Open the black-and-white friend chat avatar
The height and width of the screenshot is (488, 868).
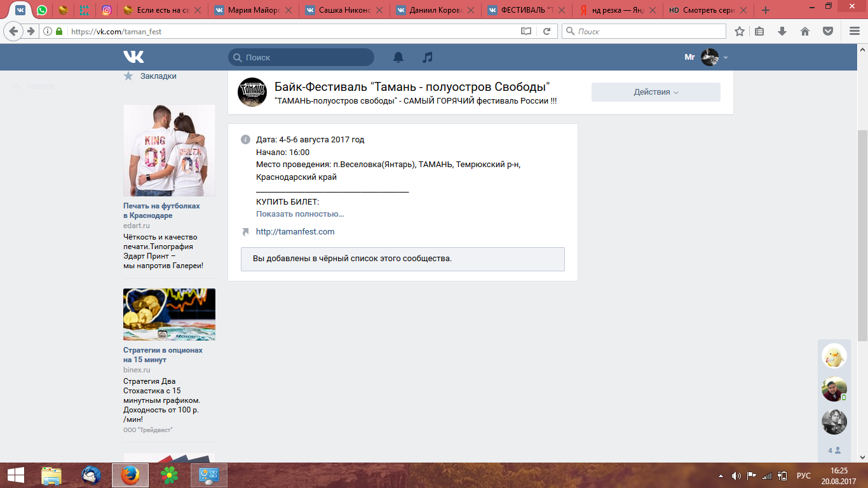click(x=834, y=422)
